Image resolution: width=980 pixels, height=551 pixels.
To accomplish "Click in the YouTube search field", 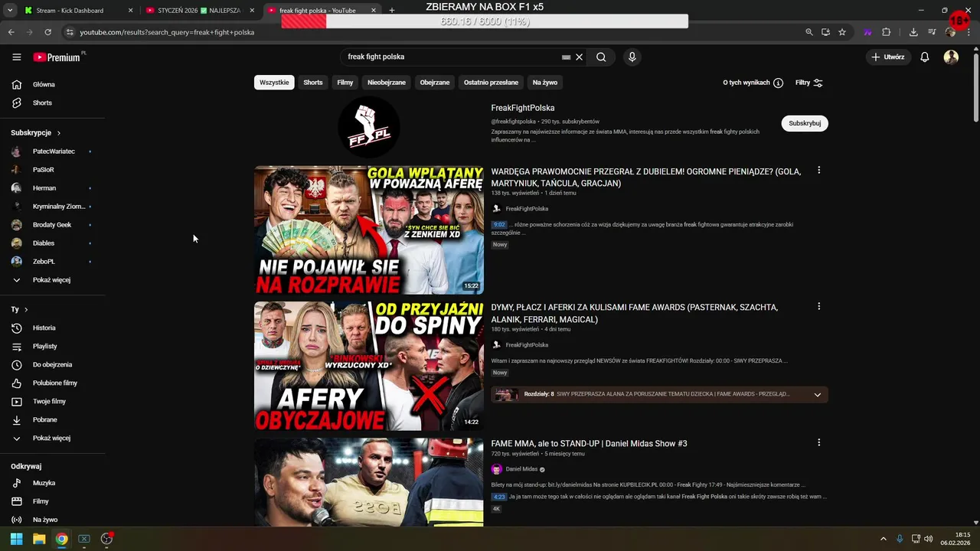I will [452, 57].
